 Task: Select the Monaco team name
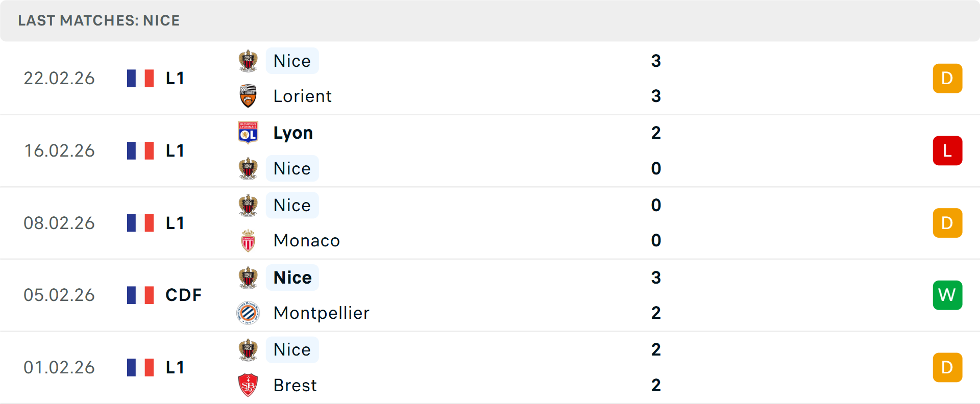pos(306,241)
